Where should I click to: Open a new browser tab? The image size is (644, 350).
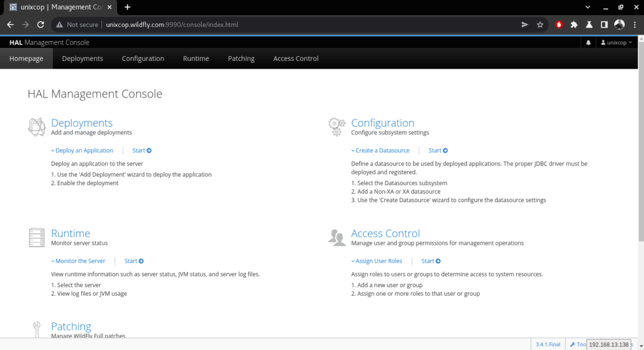click(x=127, y=7)
